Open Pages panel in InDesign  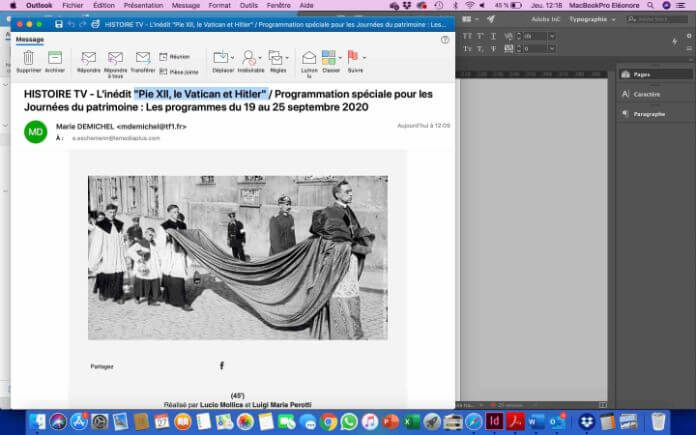655,75
